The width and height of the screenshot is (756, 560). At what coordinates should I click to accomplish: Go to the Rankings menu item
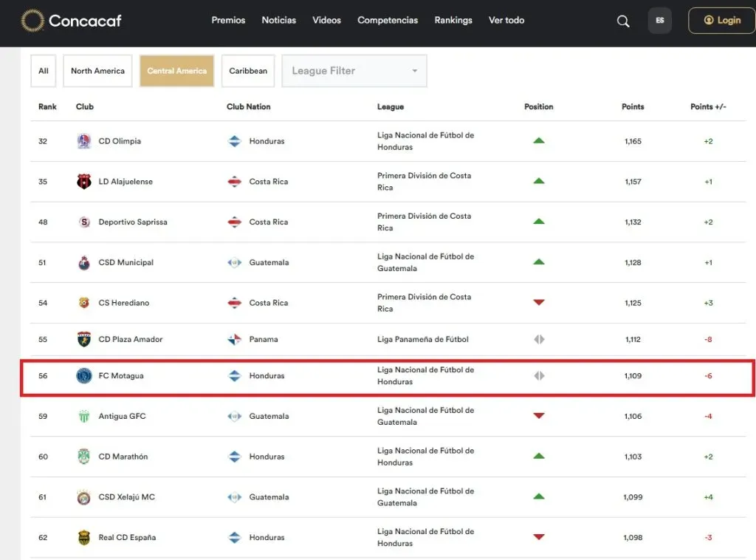453,21
